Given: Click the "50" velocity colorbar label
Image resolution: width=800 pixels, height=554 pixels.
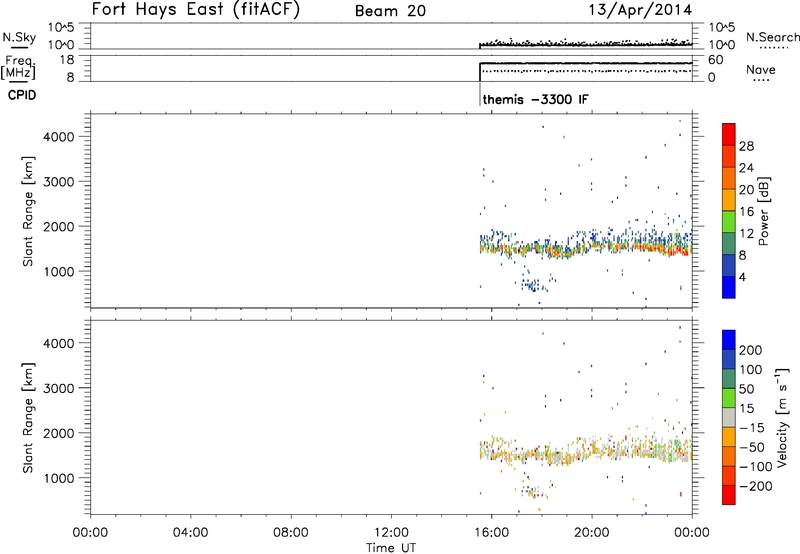Looking at the screenshot, I should tap(746, 389).
